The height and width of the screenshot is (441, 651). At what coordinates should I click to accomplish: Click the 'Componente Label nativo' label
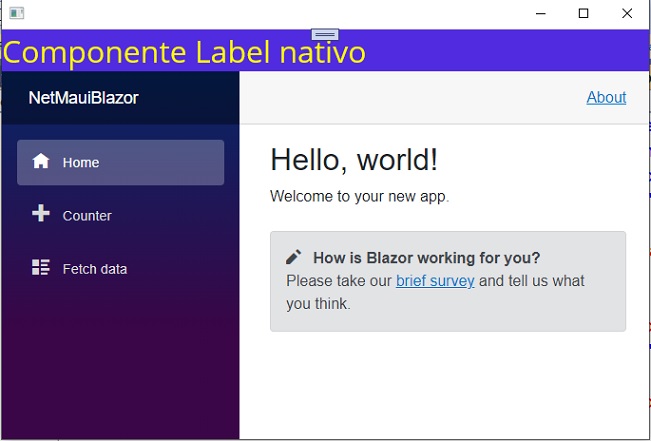(184, 52)
